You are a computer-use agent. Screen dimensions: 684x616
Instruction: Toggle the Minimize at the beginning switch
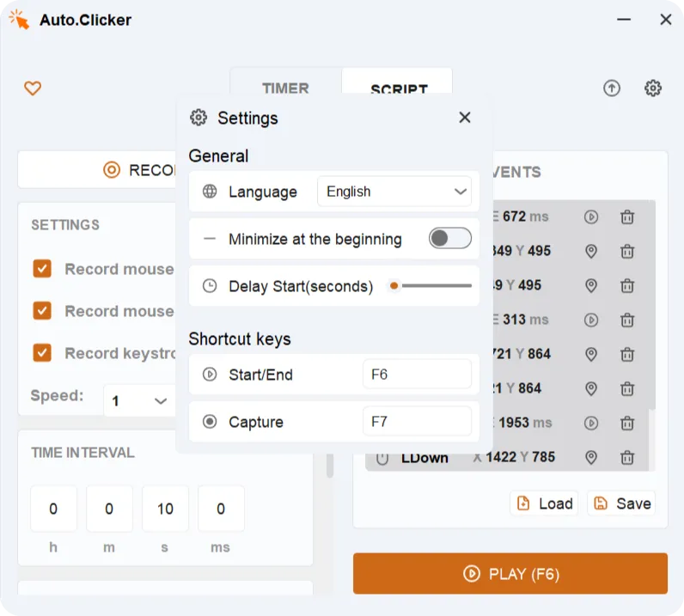[x=450, y=239]
